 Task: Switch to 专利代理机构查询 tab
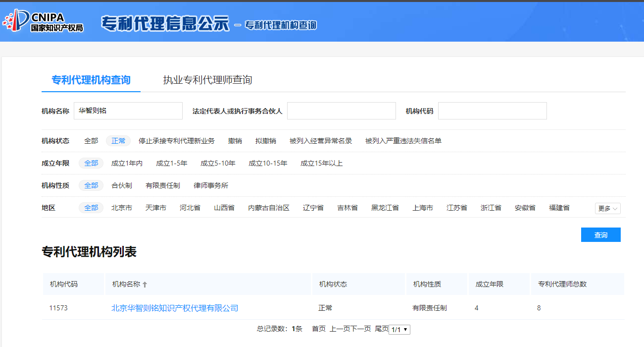click(x=91, y=80)
